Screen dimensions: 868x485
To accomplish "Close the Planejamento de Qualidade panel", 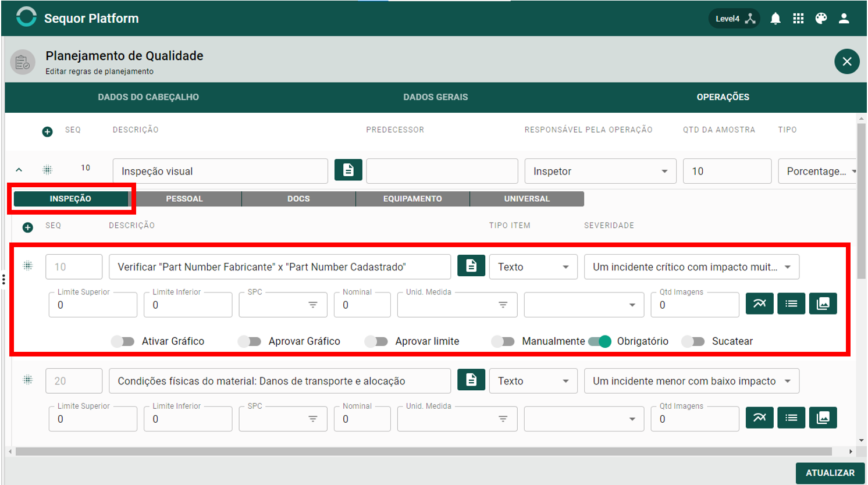I will tap(847, 61).
